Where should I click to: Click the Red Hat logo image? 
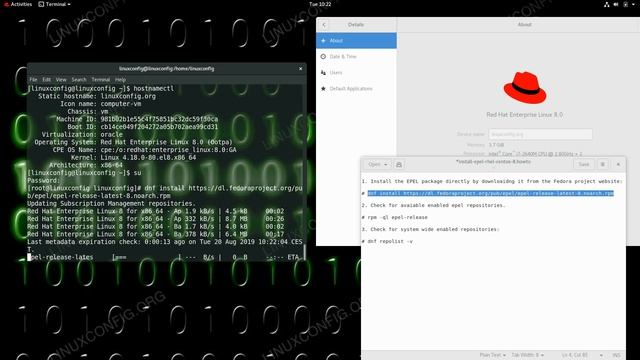[x=524, y=87]
